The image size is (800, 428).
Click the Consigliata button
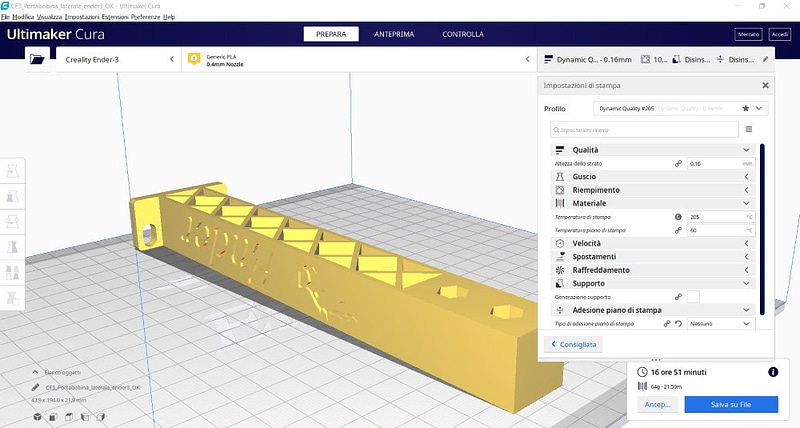coord(573,344)
